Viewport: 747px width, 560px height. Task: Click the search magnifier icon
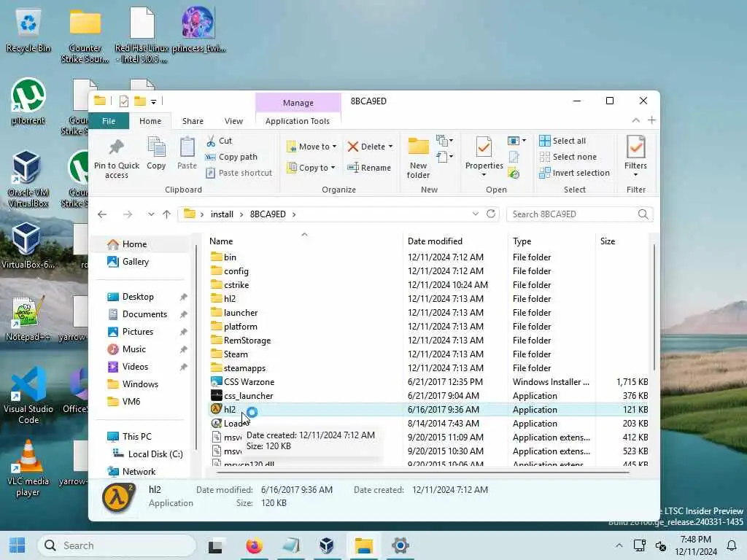coord(643,214)
